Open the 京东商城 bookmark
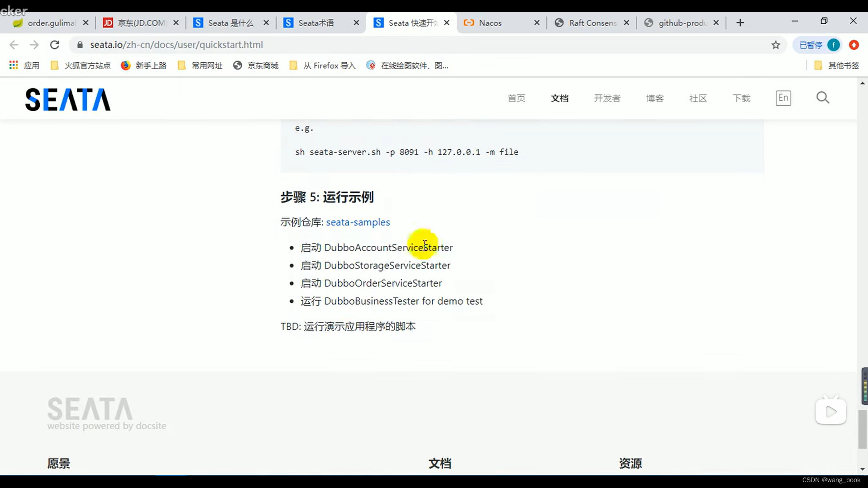The height and width of the screenshot is (488, 868). tap(256, 66)
